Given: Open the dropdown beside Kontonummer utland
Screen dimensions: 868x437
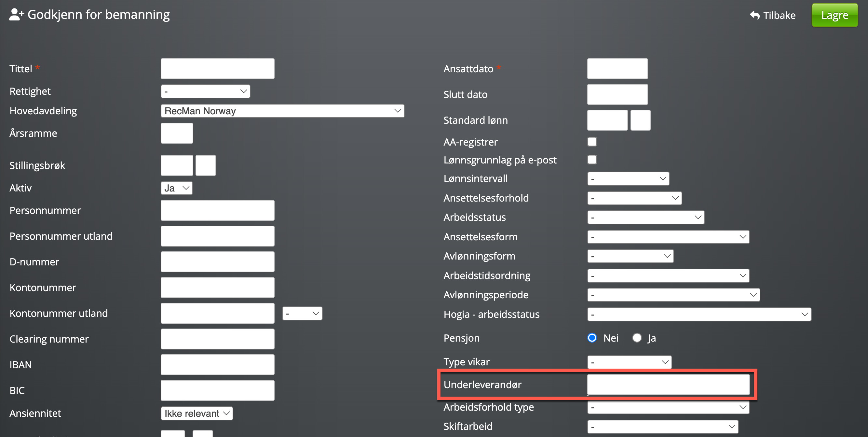Looking at the screenshot, I should pyautogui.click(x=302, y=314).
